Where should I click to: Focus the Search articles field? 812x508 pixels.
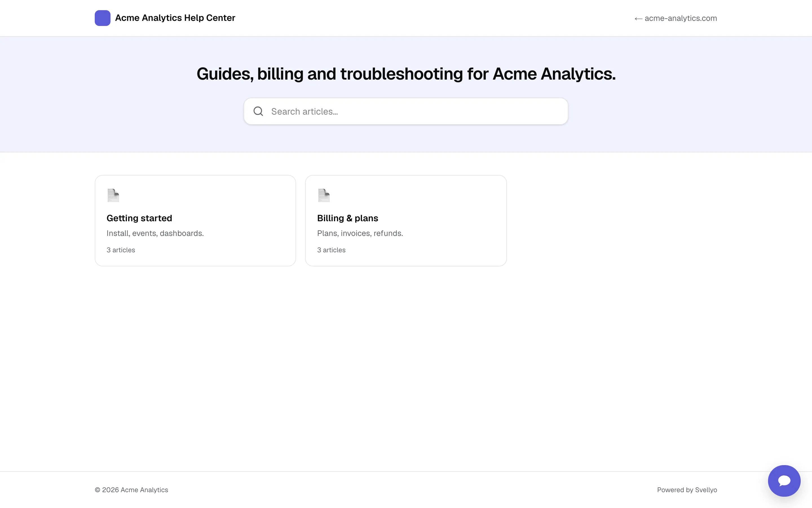pos(406,111)
